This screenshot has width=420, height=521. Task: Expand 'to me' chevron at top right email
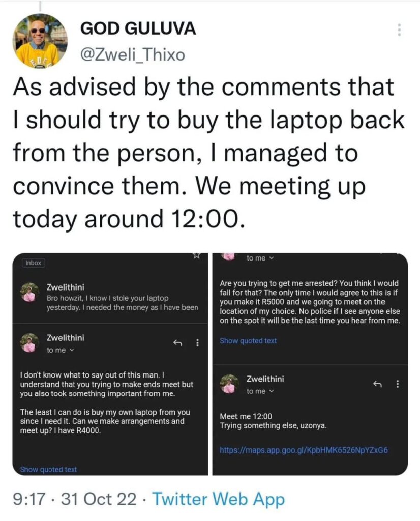(x=260, y=258)
